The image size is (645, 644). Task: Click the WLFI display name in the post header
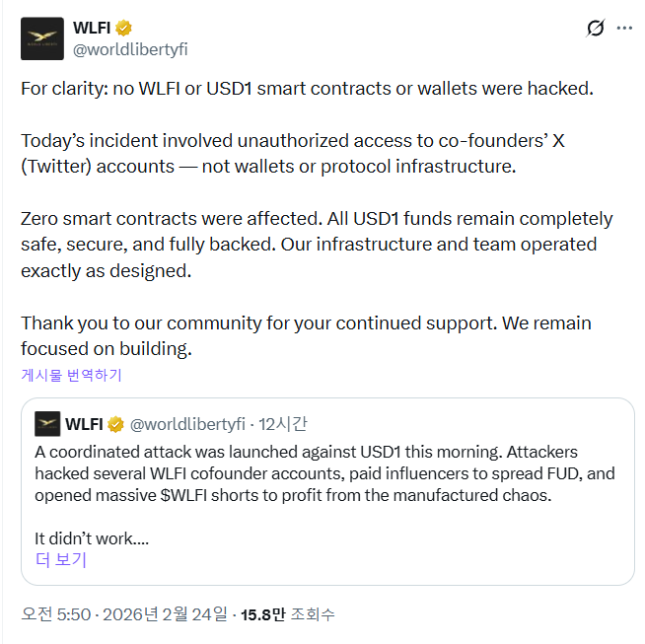point(91,28)
